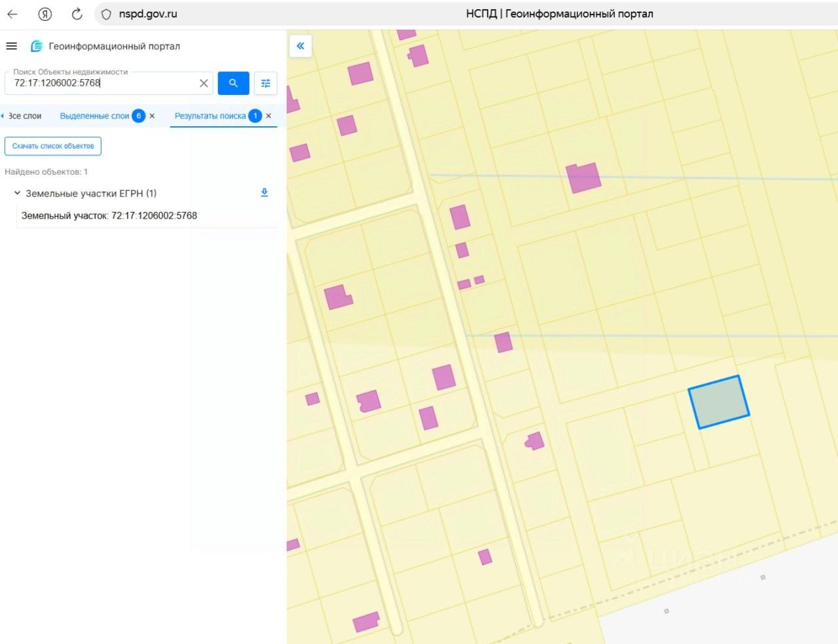Close the Результаты поиска tab
Screen dimensions: 838x644
tap(268, 116)
